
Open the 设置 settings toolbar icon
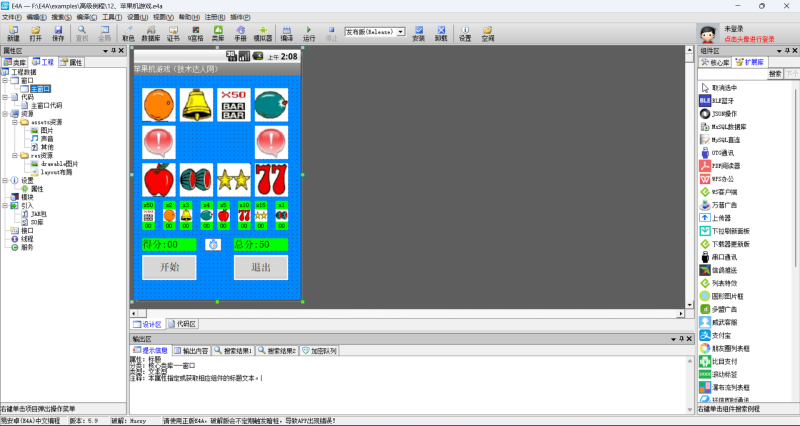465,34
